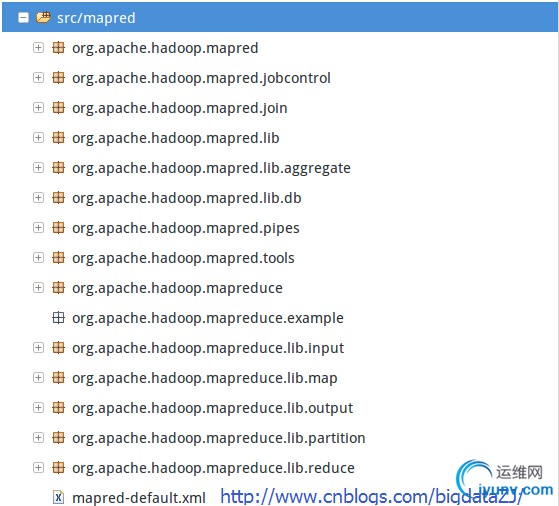559x506 pixels.
Task: Expand org.apache.hadoop.mapred.tools package
Action: (x=38, y=257)
